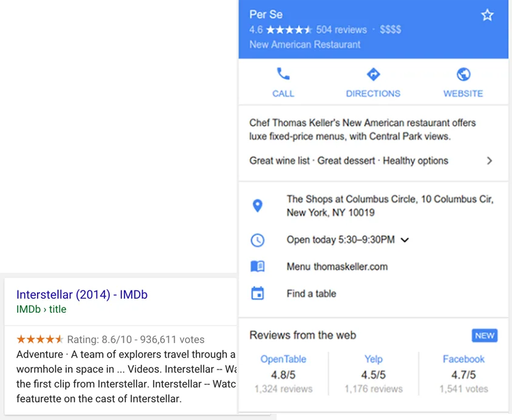512x420 pixels.
Task: Click the Per Se star rating
Action: click(289, 30)
